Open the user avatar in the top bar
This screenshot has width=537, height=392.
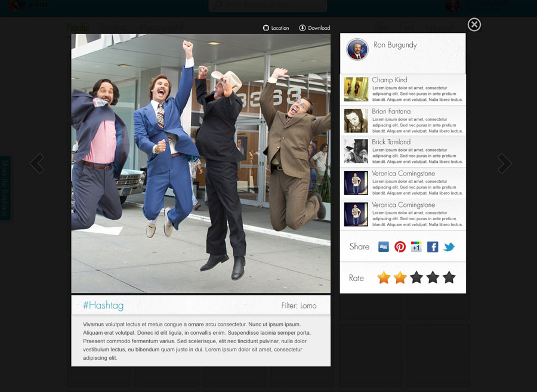pos(453,5)
